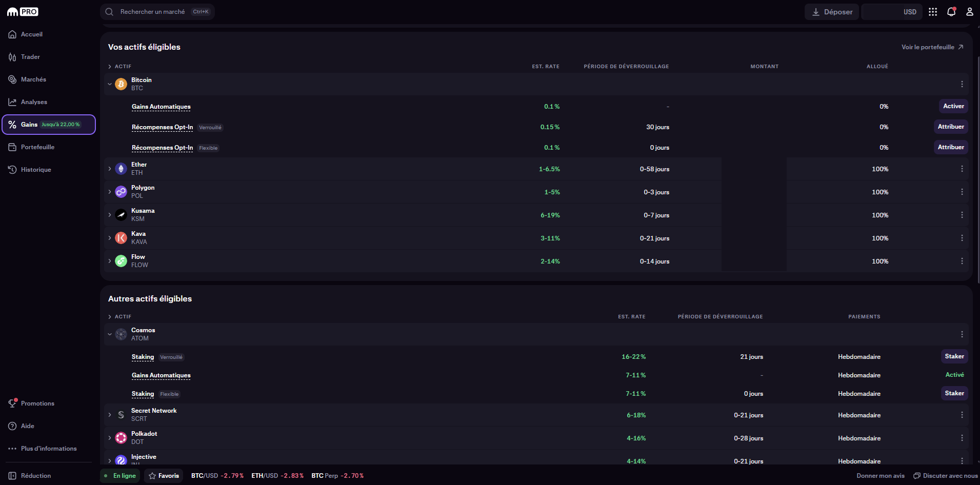
Task: Toggle the Activé status for Cosmos auto gains
Action: [x=954, y=375]
